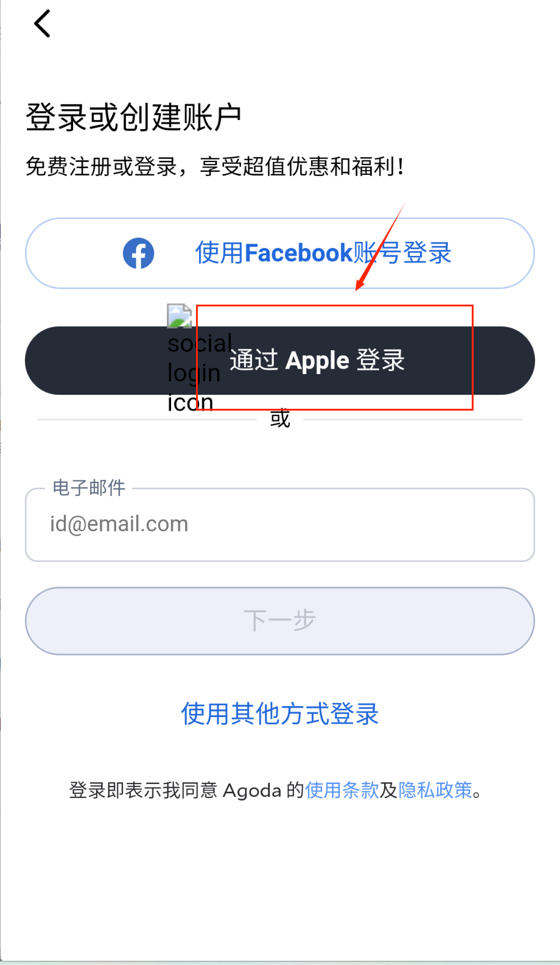Click the red annotation arrow
Viewport: 560px width, 965px height.
coord(380,247)
